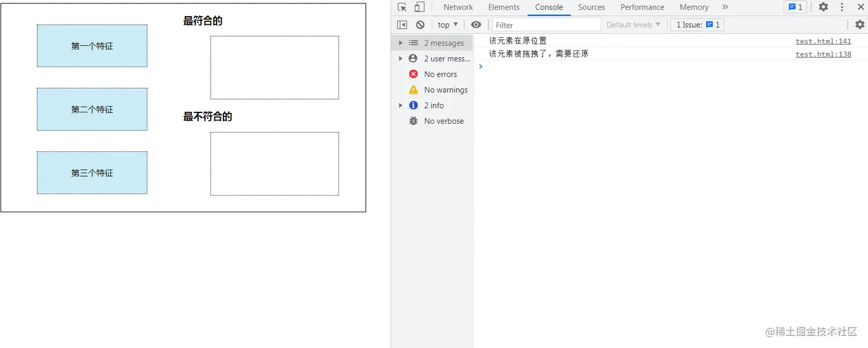Click the 第一个特征 box
Screen dimensions: 868x348
(x=92, y=46)
